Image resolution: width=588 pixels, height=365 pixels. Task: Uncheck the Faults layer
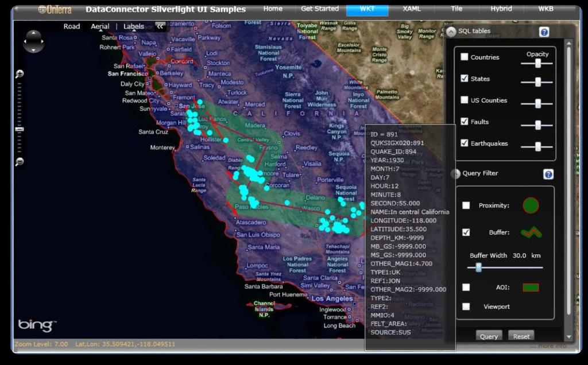click(x=464, y=122)
